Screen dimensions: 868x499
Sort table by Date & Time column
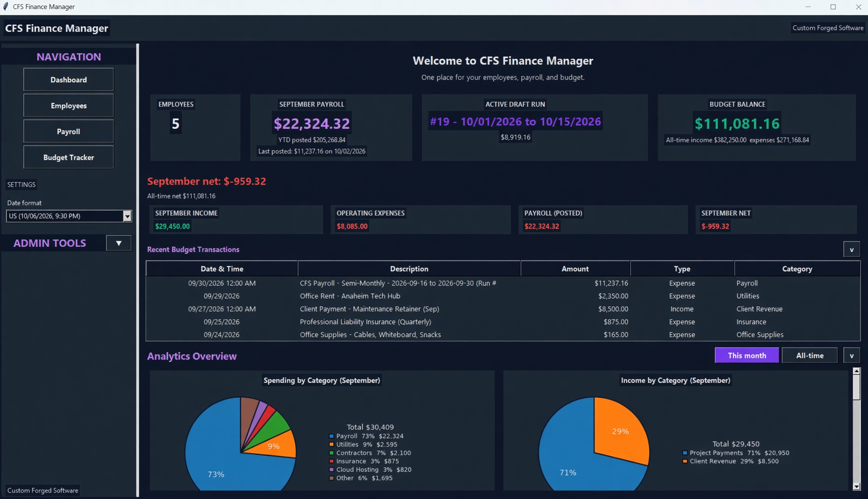pyautogui.click(x=222, y=269)
